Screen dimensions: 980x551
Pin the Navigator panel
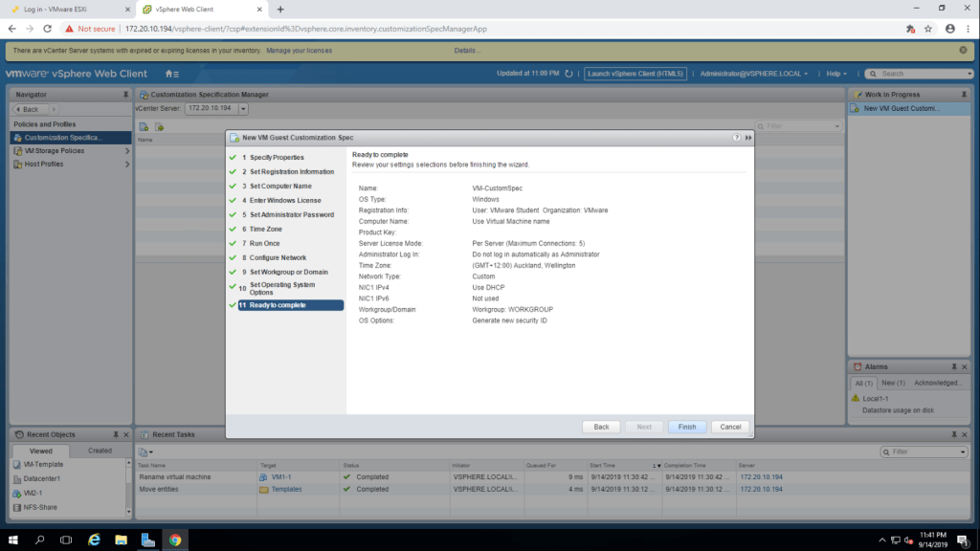[125, 95]
